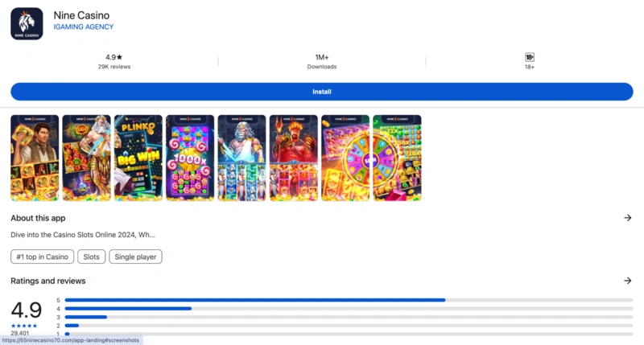Click the 29K reviews label
Viewport: 644px width, 345px height.
click(x=114, y=67)
